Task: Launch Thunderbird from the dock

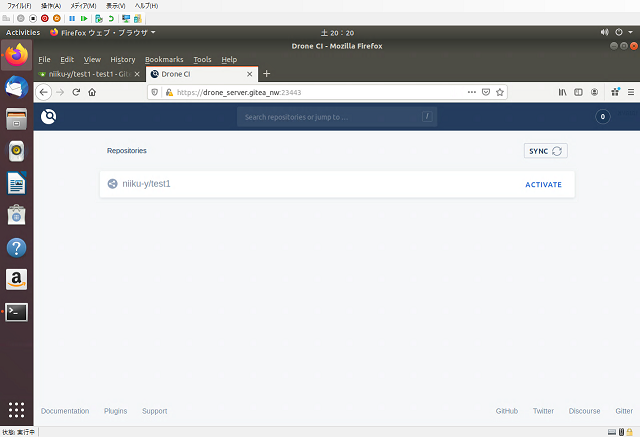Action: coord(16,87)
